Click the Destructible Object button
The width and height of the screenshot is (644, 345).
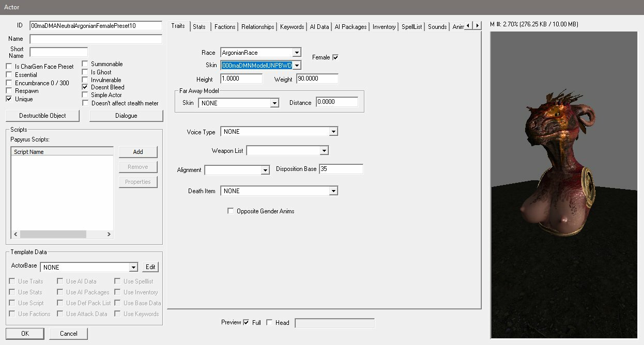[x=43, y=116]
